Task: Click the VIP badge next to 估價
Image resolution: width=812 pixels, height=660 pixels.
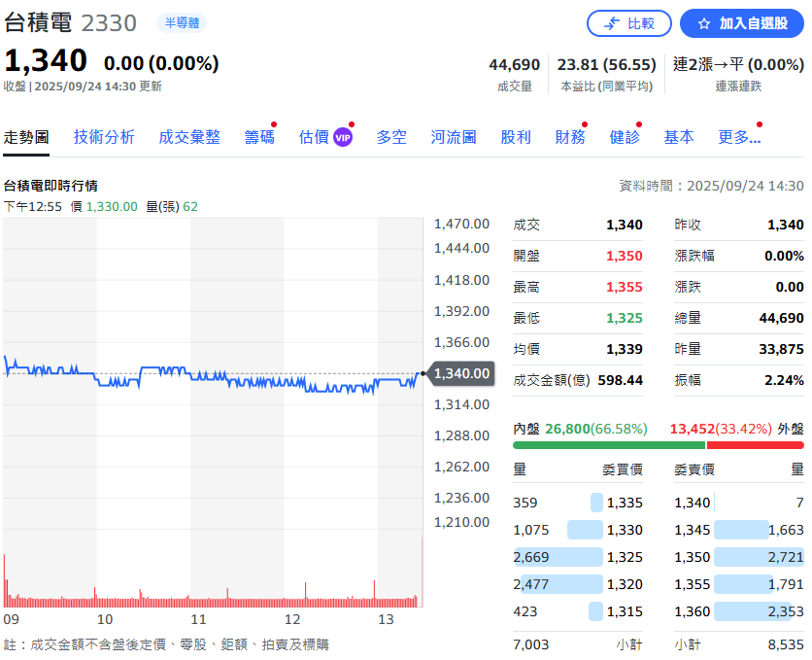Action: coord(343,137)
